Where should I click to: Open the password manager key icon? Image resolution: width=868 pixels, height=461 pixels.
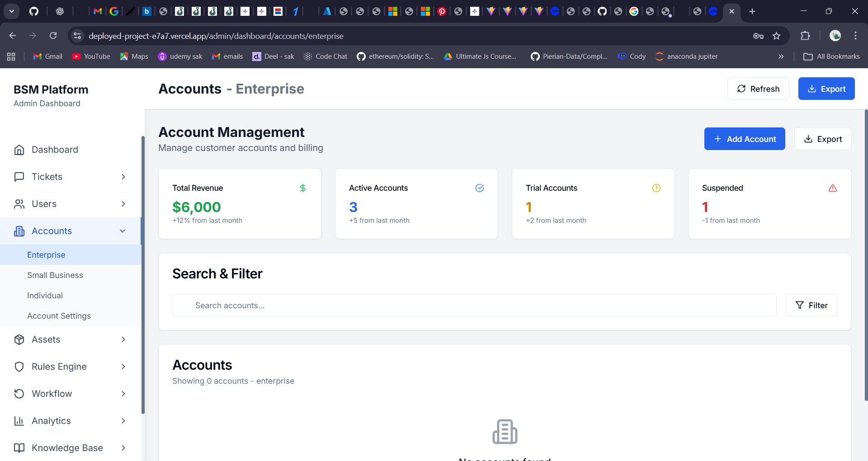(758, 36)
